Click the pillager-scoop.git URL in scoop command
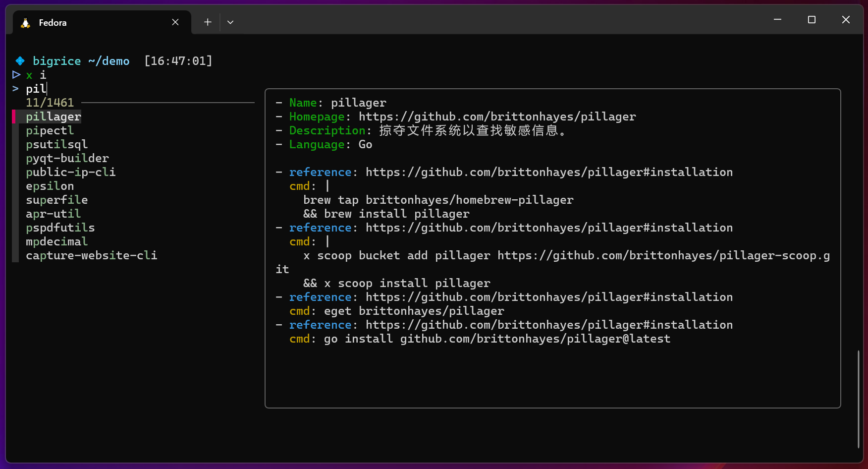The height and width of the screenshot is (469, 868). (x=664, y=256)
